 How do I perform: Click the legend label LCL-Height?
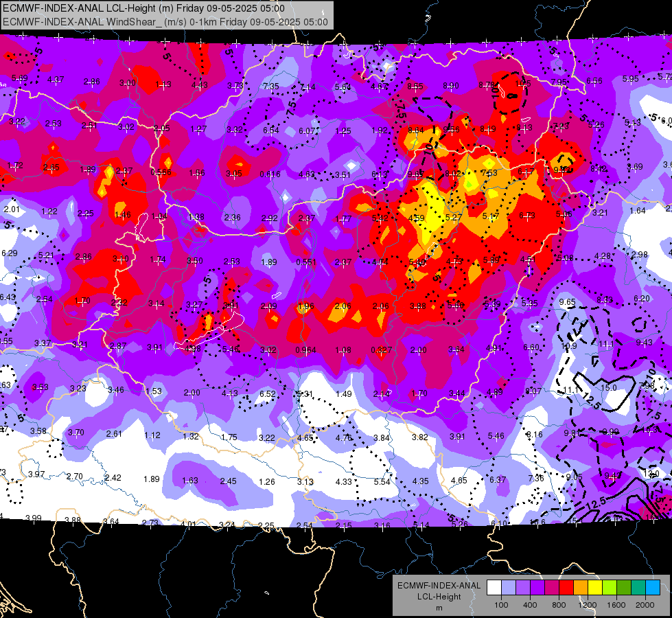tap(439, 597)
